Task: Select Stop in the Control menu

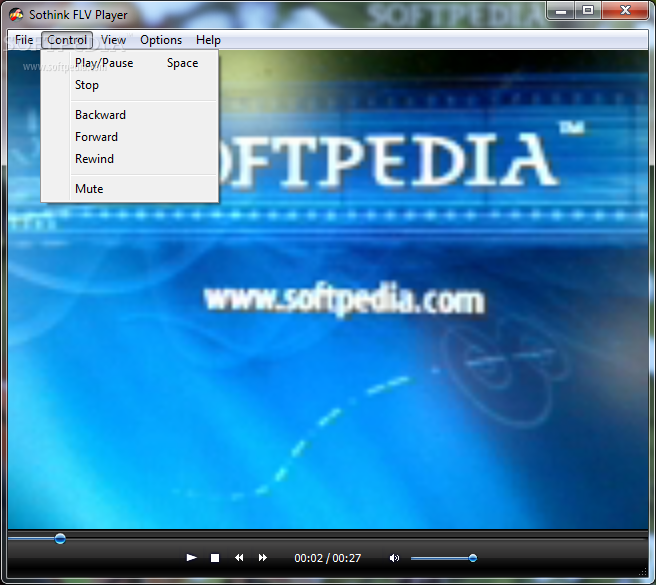Action: (130, 85)
